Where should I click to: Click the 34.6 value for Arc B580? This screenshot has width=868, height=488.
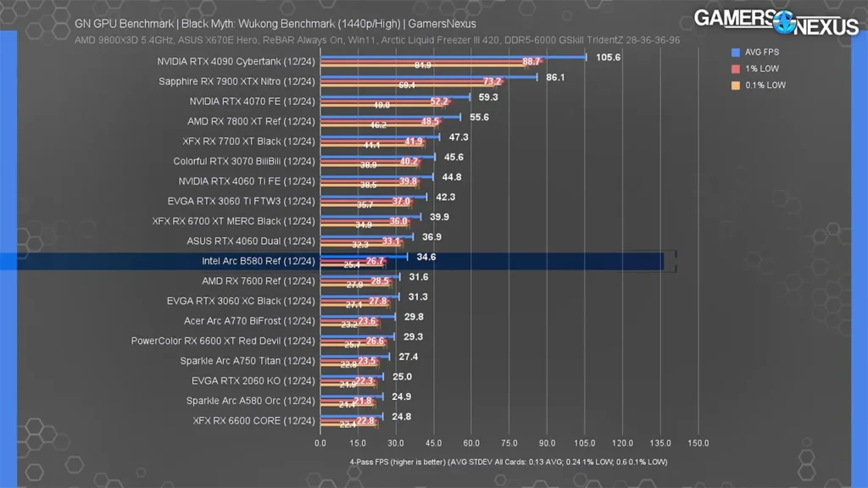[426, 257]
